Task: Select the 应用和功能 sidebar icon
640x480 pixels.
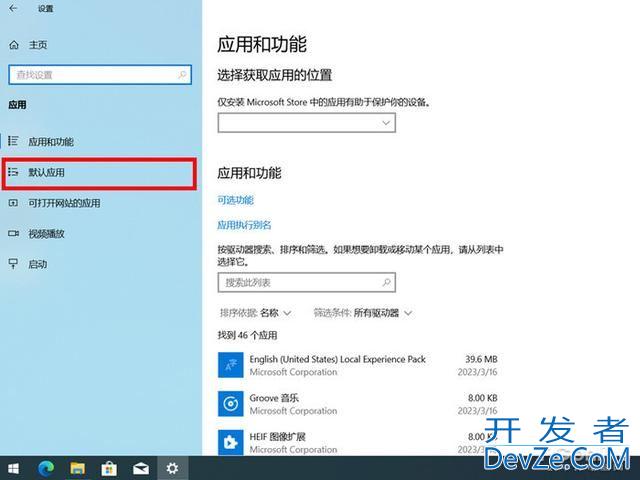Action: coord(13,141)
